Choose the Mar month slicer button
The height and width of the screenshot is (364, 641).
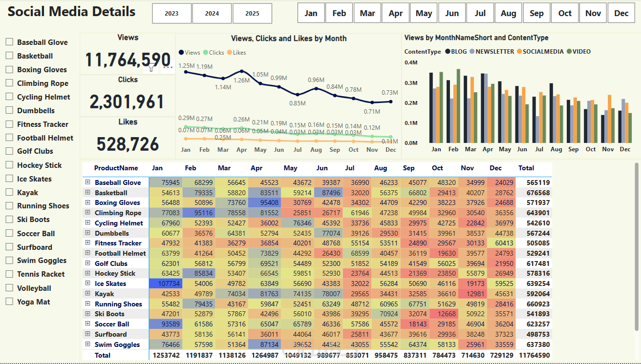(367, 13)
